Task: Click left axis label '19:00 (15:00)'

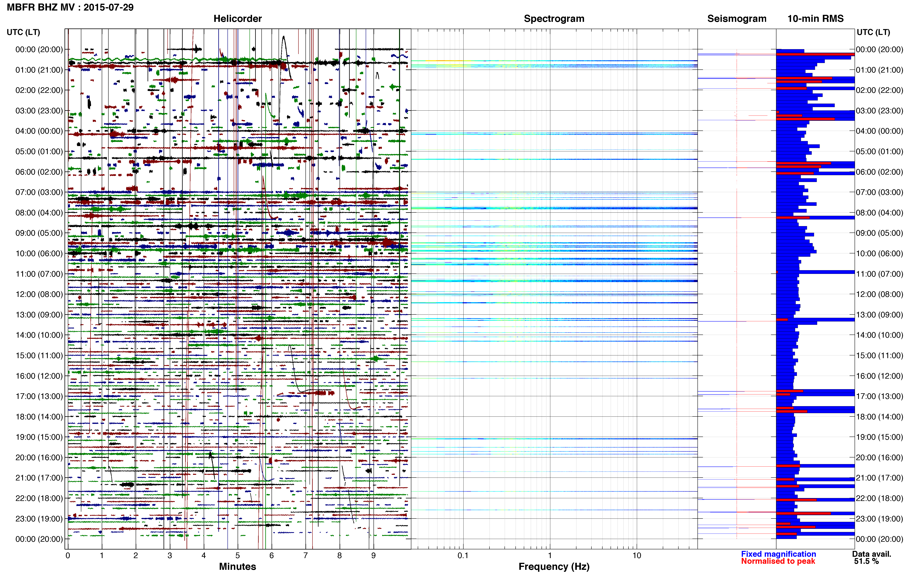Action: (39, 437)
